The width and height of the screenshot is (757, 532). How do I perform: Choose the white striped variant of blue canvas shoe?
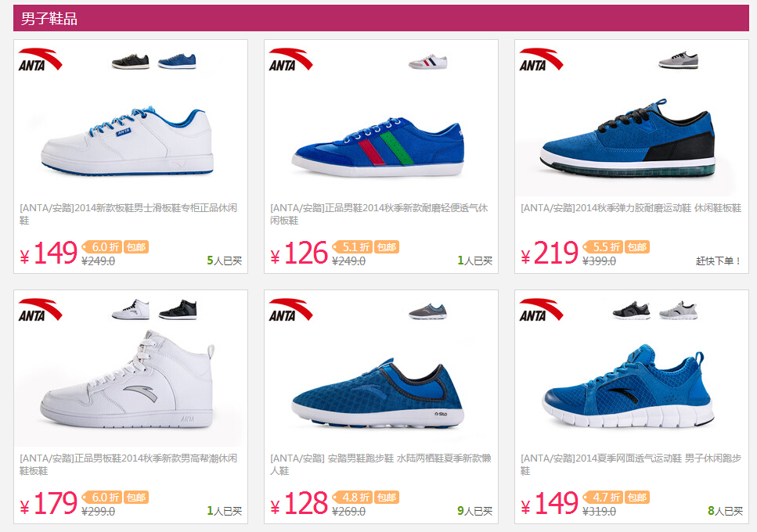click(427, 62)
